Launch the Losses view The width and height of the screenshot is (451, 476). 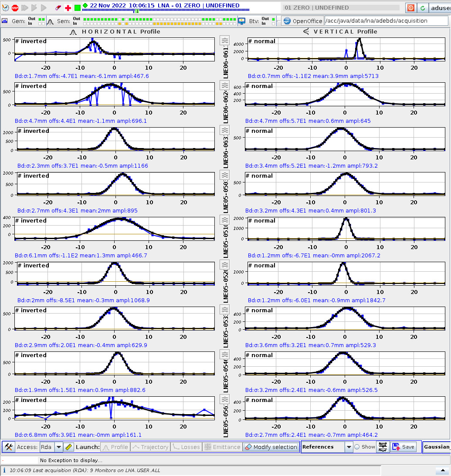[186, 447]
